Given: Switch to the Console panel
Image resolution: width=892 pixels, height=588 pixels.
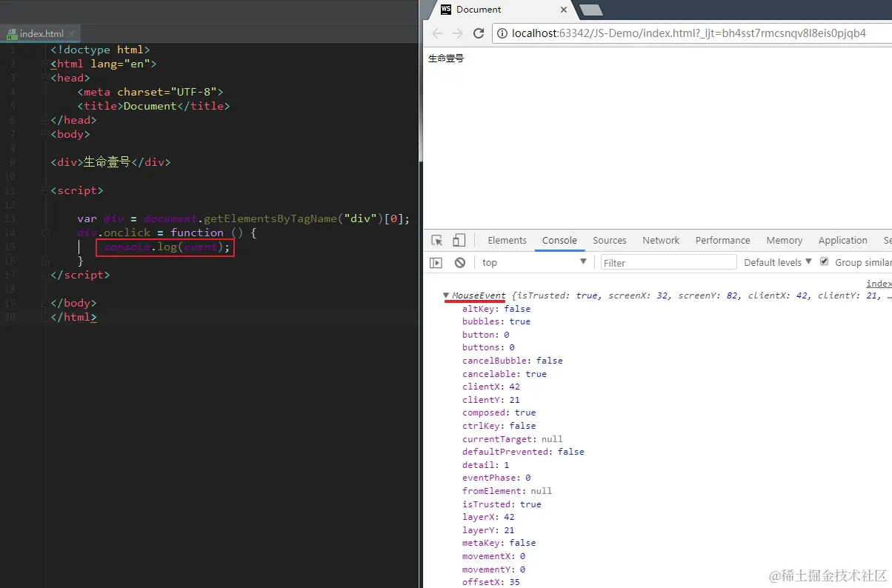Looking at the screenshot, I should pos(559,241).
